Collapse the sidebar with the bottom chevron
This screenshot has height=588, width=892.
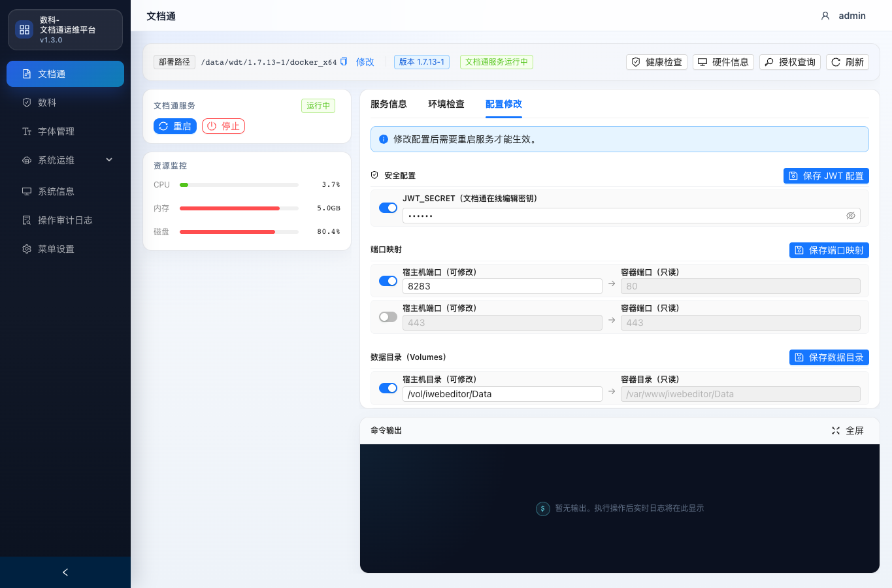(x=65, y=572)
